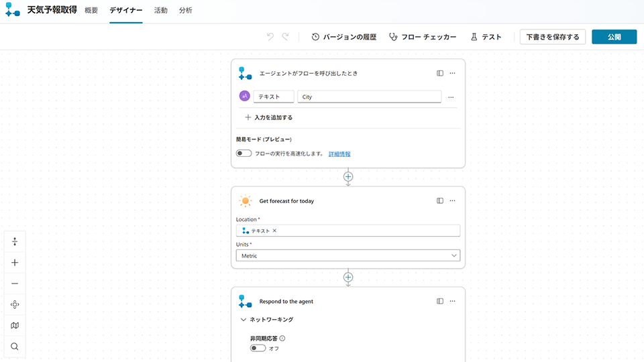This screenshot has height=362, width=644.
Task: Click trigger card flow icon
Action: pos(246,74)
